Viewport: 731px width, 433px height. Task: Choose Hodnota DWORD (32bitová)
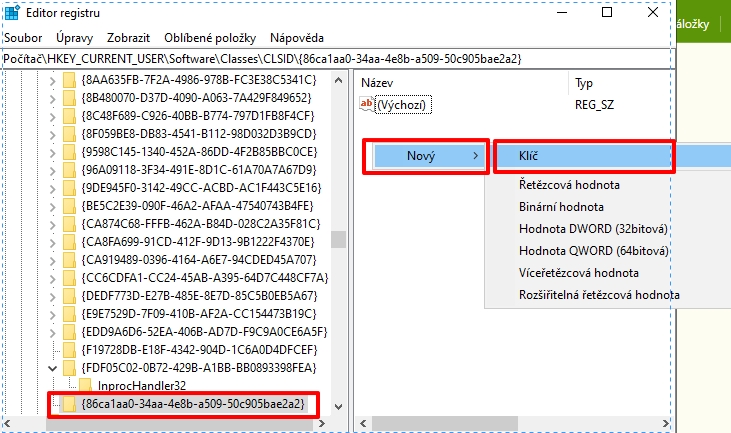pyautogui.click(x=593, y=229)
